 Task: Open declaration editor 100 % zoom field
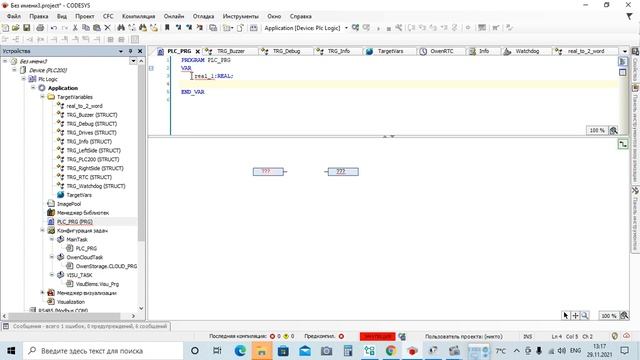click(x=597, y=131)
